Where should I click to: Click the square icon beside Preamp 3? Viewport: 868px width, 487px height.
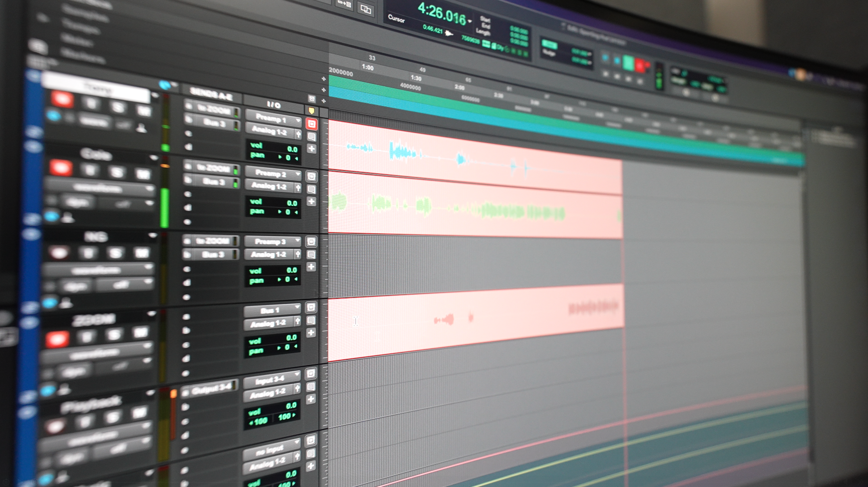click(311, 242)
